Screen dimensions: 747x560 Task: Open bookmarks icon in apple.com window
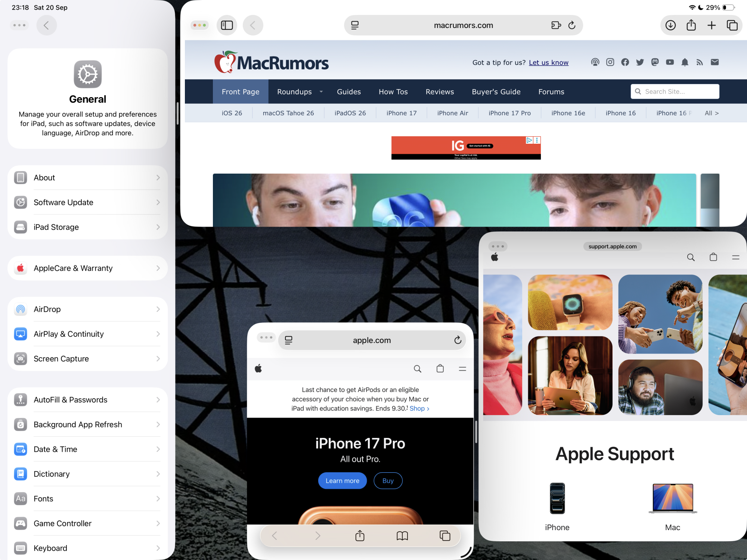[x=402, y=536]
